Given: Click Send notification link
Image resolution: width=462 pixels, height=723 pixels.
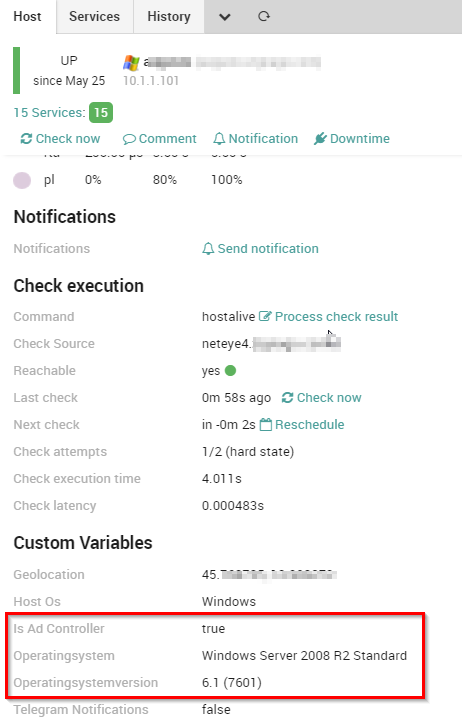Looking at the screenshot, I should click(x=261, y=249).
